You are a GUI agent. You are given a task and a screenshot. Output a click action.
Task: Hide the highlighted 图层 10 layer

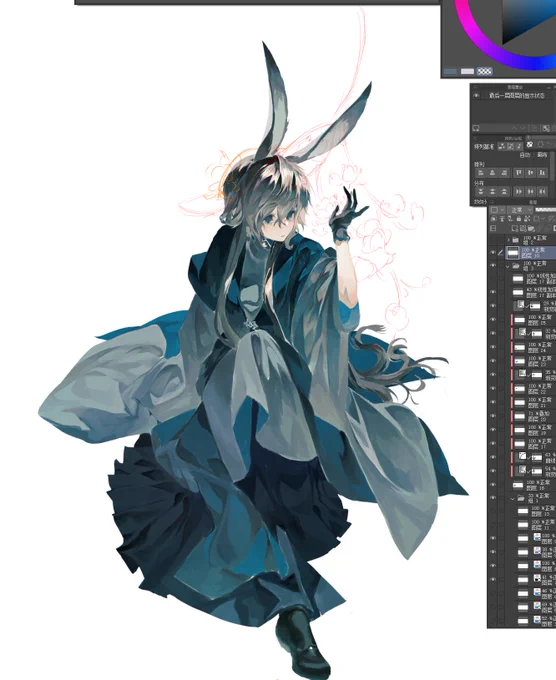click(493, 252)
